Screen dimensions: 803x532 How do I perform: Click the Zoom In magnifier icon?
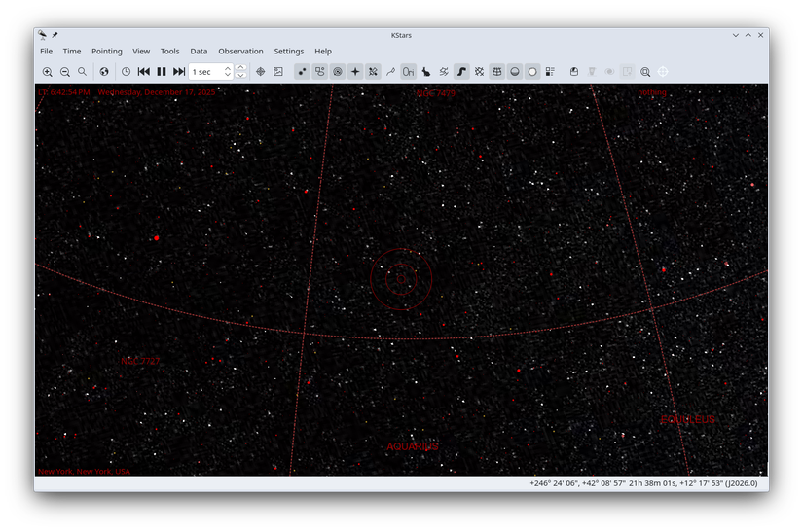[47, 72]
